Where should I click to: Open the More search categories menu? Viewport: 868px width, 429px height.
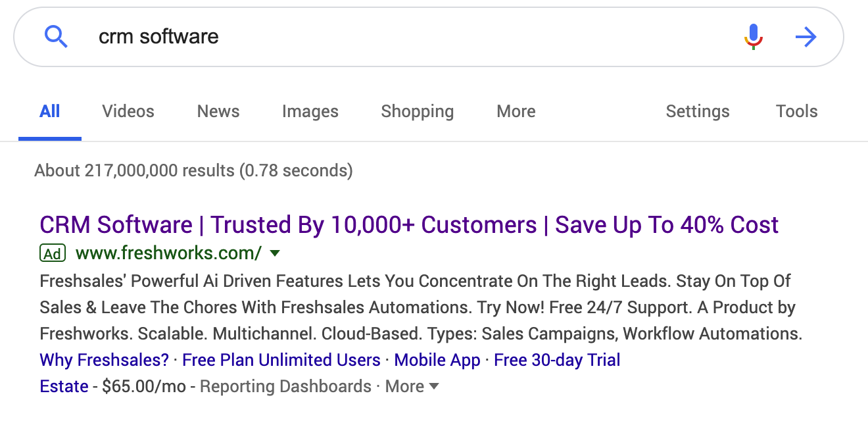[516, 112]
